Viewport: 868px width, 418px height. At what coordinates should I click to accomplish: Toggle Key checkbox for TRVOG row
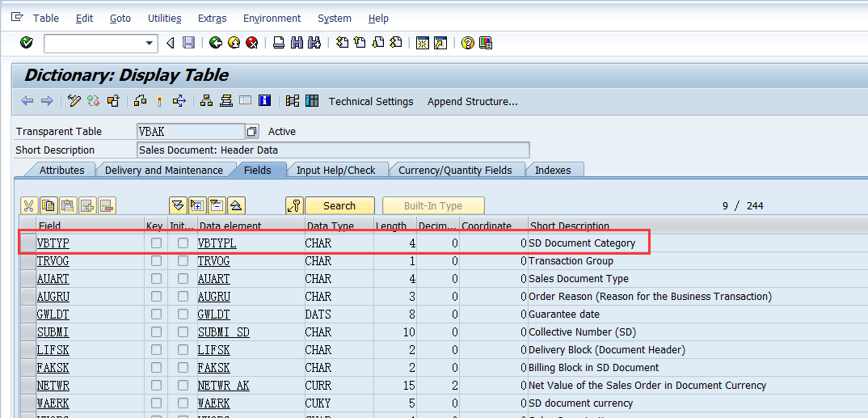point(157,261)
